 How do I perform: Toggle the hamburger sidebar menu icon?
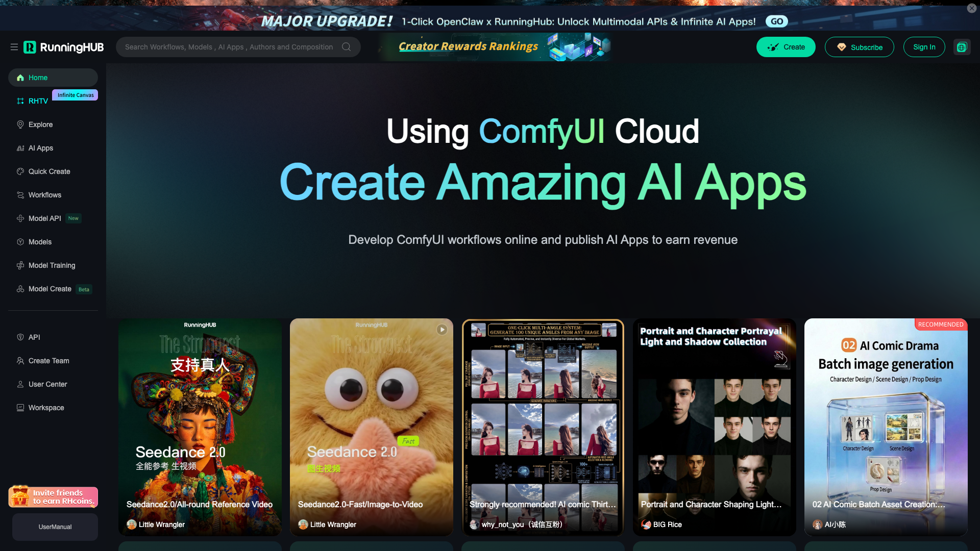(x=14, y=47)
